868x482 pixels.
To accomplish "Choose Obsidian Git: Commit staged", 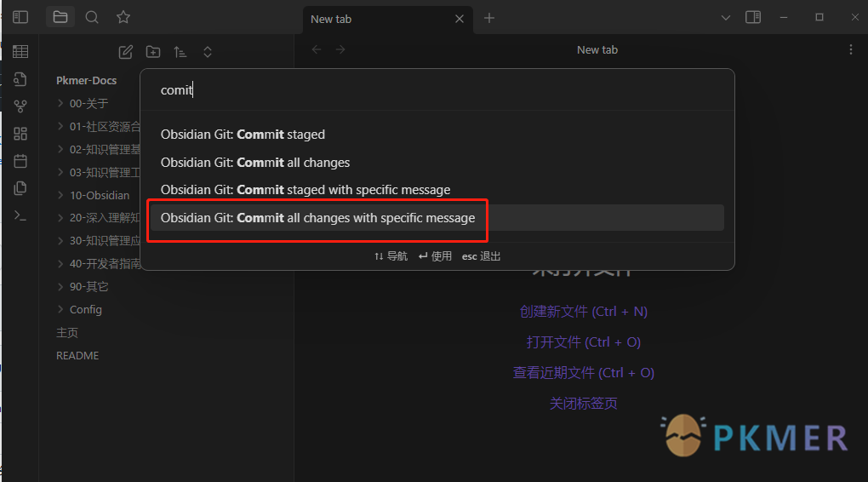I will [437, 135].
